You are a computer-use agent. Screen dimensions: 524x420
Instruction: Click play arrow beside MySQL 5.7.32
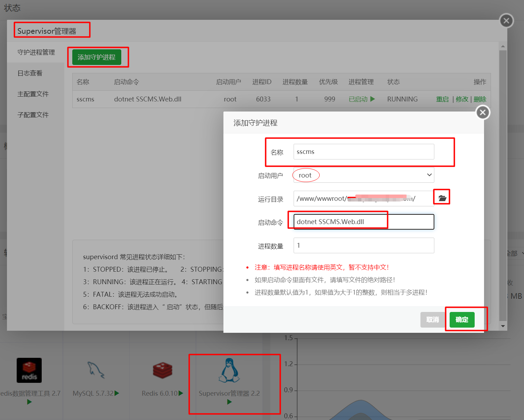117,393
